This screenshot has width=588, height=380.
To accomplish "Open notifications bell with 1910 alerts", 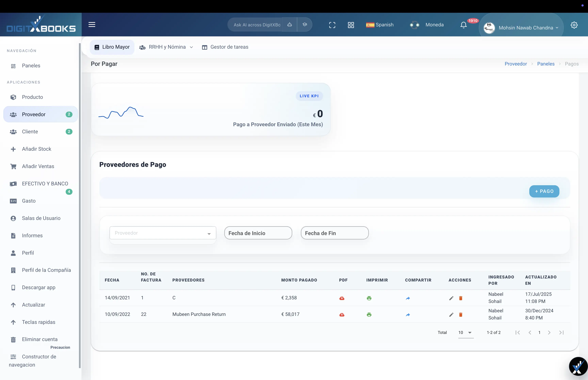I will 463,25.
